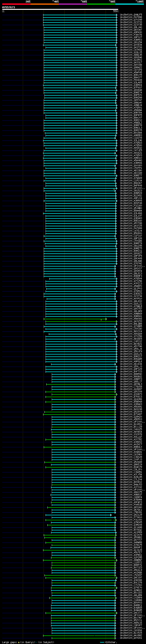146x644 pixels.
Task: Click the cyan ~100% identity legend bar
Action: point(130,4)
